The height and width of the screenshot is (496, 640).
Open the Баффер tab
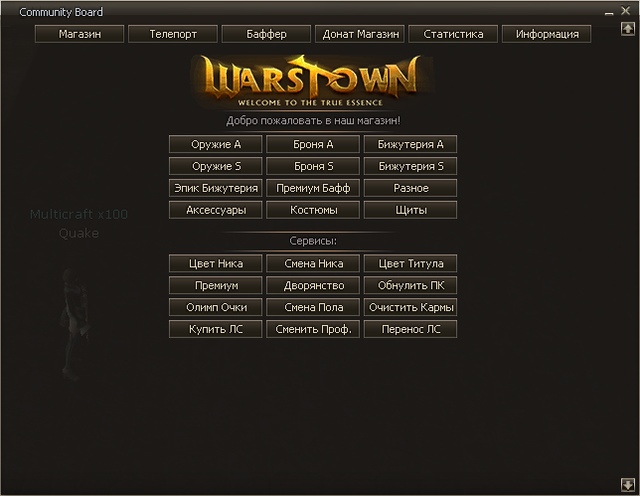click(266, 34)
